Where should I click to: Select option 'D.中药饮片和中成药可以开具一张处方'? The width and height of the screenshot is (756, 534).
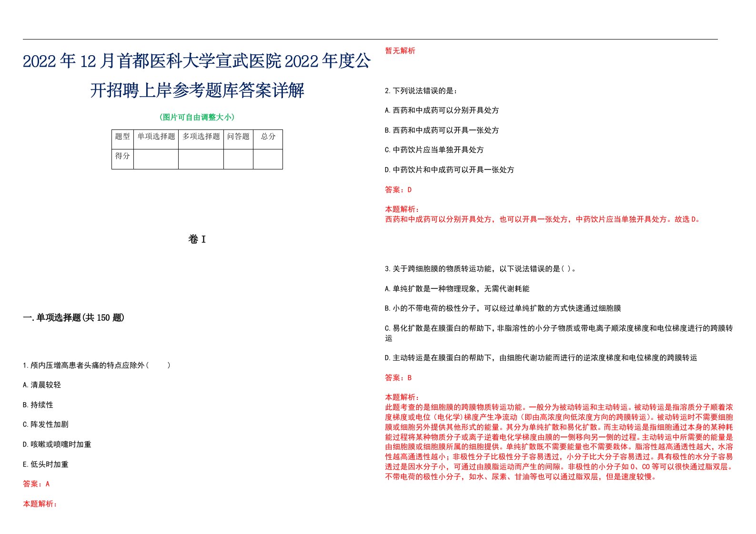tap(450, 170)
